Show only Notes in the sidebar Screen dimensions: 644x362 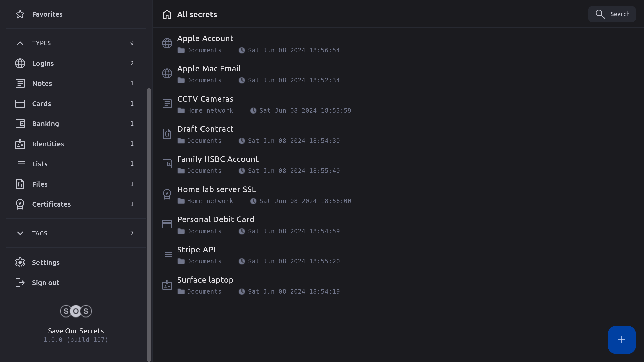[x=42, y=83]
